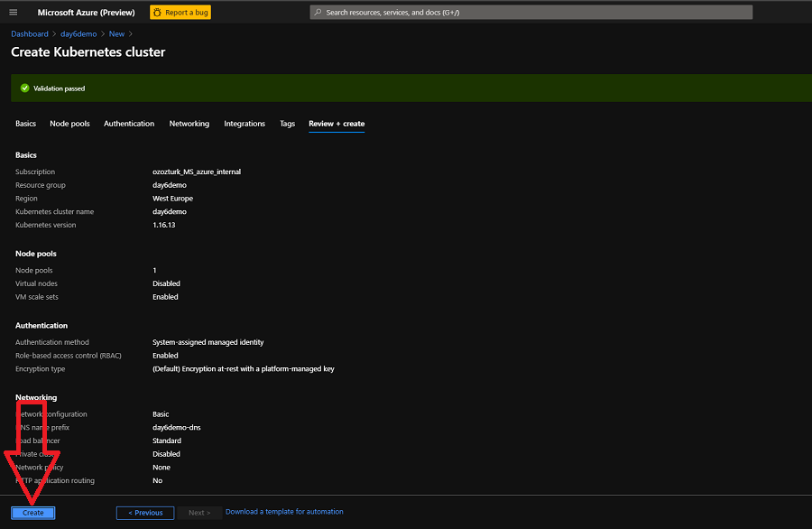
Task: Open the Authentication tab
Action: (129, 124)
